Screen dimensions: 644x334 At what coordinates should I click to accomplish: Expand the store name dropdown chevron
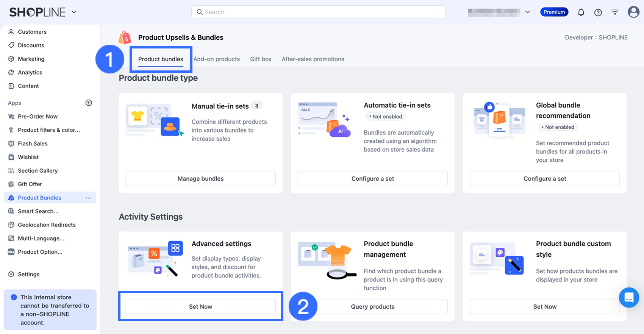[x=527, y=12]
